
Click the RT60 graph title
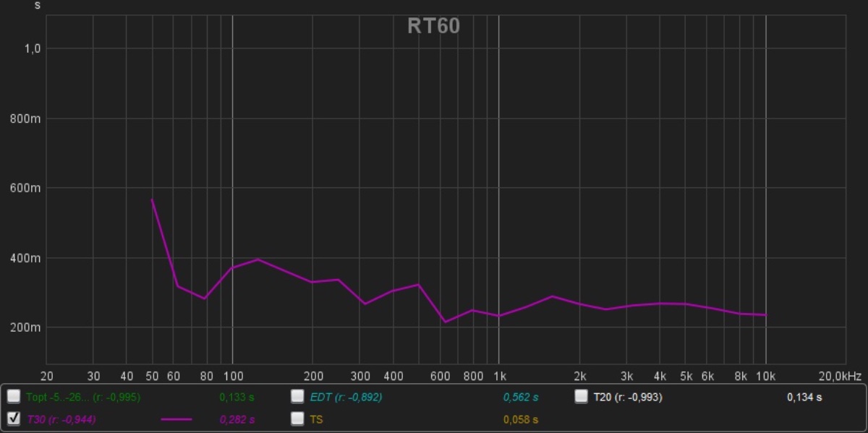433,26
